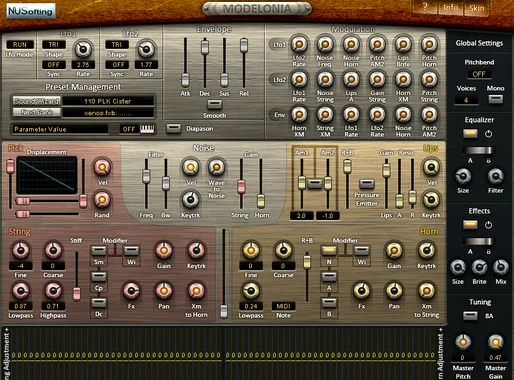Click the Lfo1 Rate knob
Screen dimensions: 514x380
[x=83, y=49]
